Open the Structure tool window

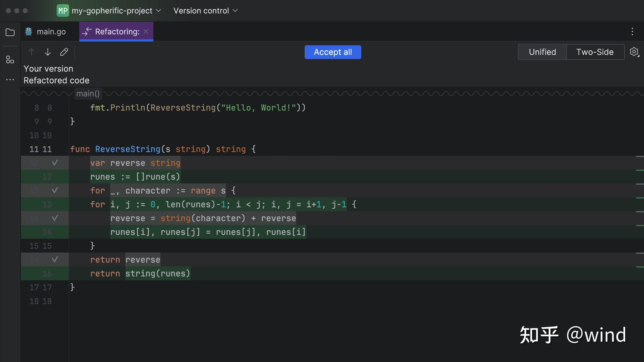click(x=10, y=60)
